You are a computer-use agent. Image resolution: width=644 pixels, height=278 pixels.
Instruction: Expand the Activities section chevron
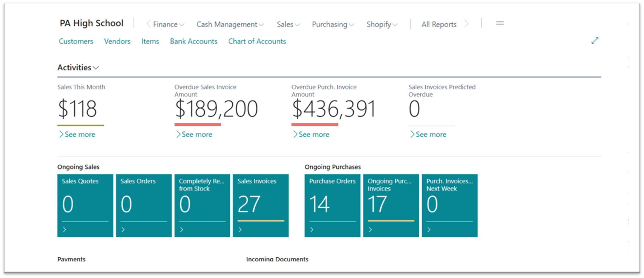tap(96, 68)
